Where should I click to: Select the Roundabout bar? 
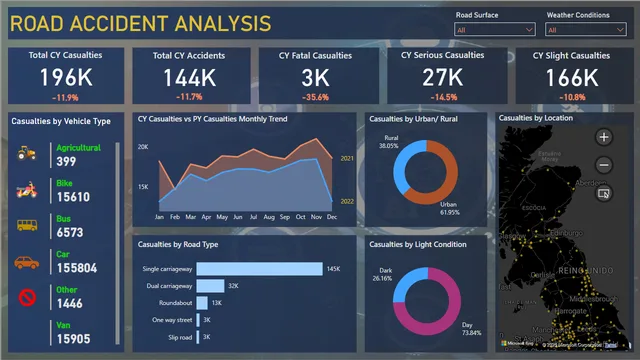click(x=202, y=303)
